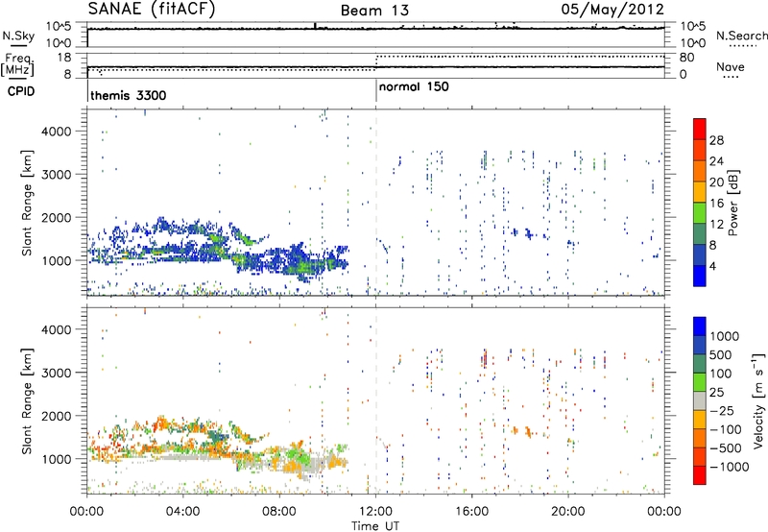Select the '4000' tick on power panel axis

point(57,132)
